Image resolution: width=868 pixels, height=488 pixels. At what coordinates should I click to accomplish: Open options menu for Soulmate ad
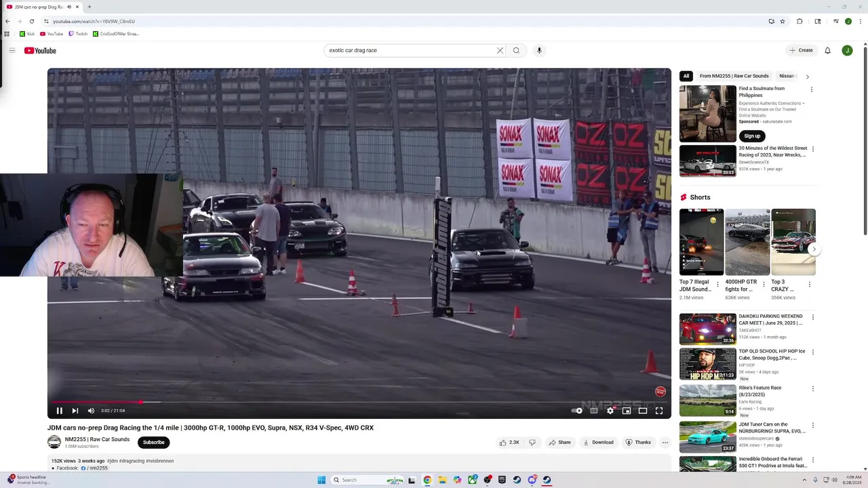pos(812,89)
